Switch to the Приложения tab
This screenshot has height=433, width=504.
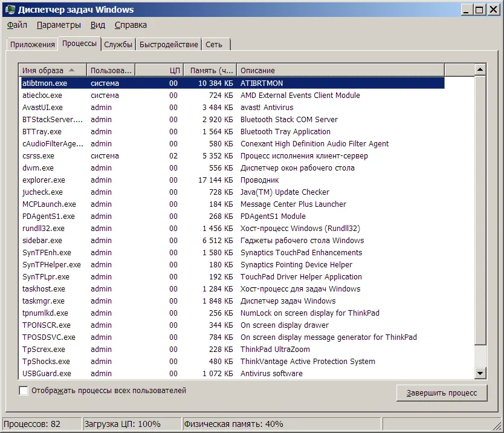[x=32, y=44]
